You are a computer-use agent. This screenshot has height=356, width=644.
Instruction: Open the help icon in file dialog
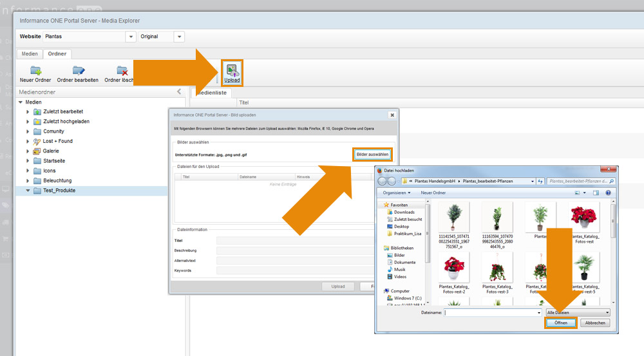608,192
